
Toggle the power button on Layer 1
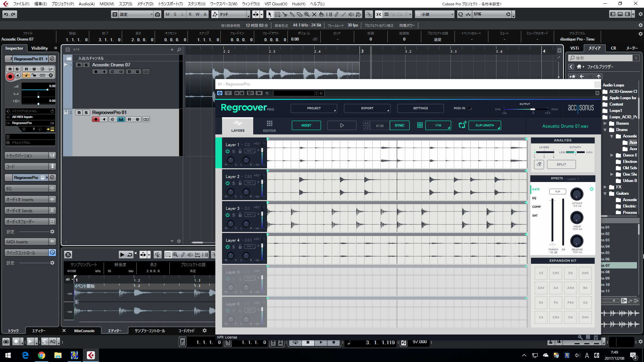[x=227, y=152]
